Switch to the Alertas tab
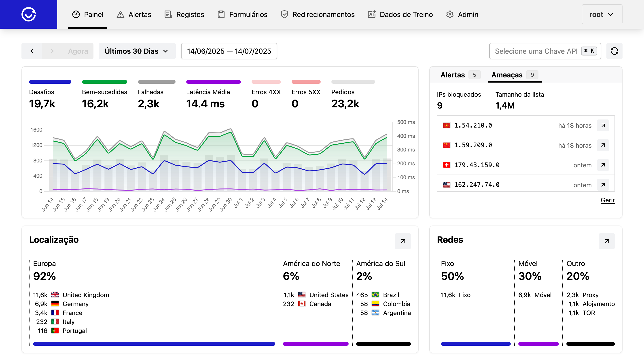 point(453,75)
